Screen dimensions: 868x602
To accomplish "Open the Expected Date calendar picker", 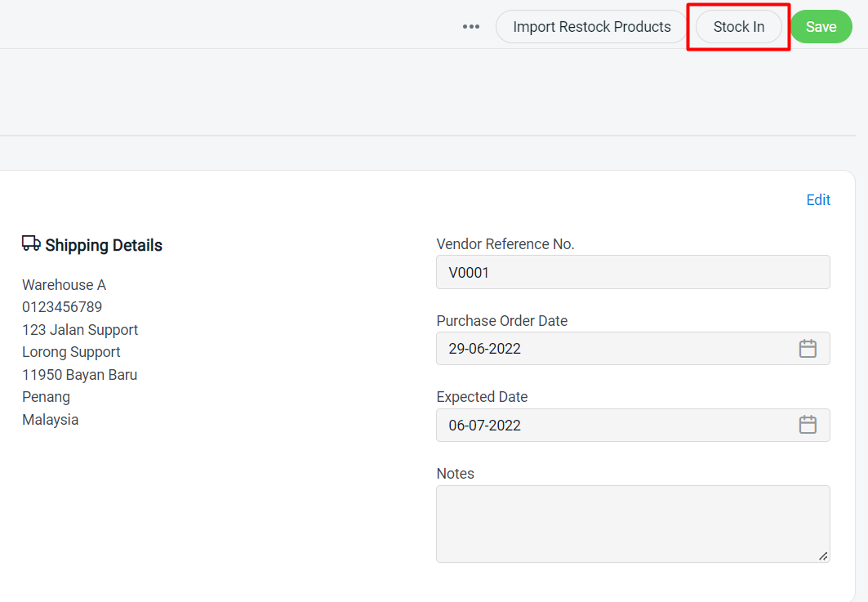I will pyautogui.click(x=808, y=425).
